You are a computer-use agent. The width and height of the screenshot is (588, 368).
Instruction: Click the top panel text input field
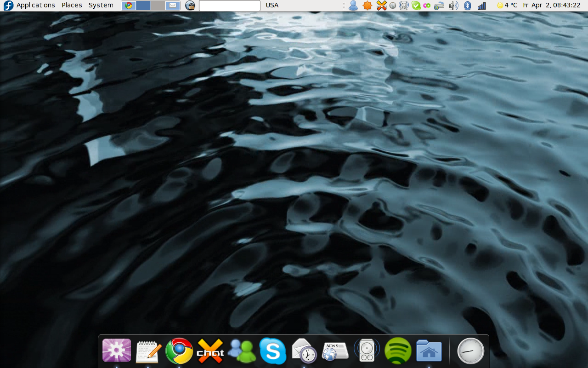click(230, 6)
